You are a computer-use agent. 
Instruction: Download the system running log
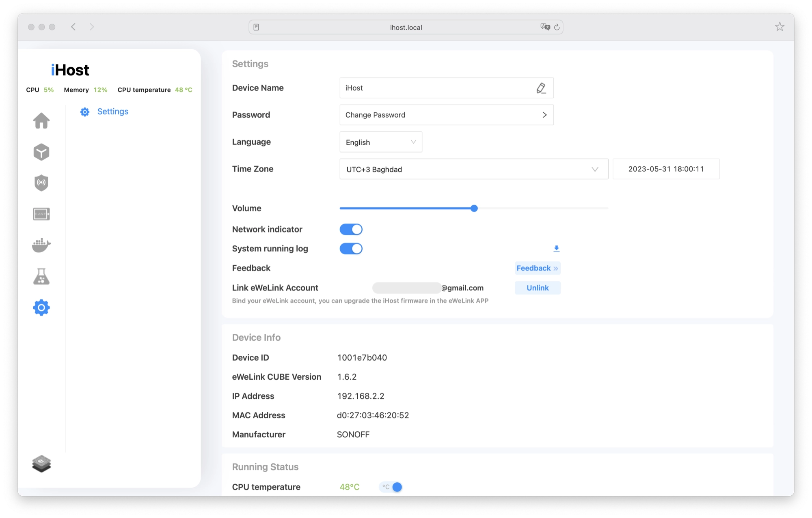coord(557,248)
